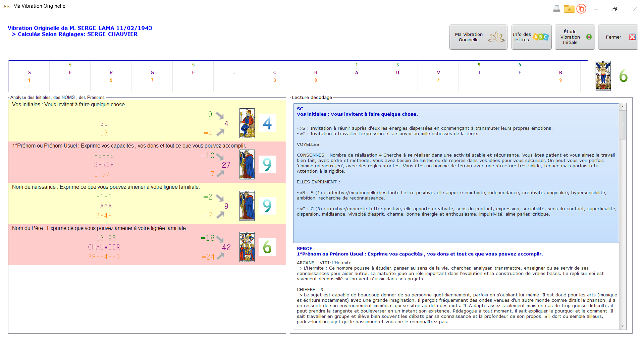This screenshot has width=644, height=342.
Task: Click the letter A cell in the name grid
Action: [x=357, y=76]
